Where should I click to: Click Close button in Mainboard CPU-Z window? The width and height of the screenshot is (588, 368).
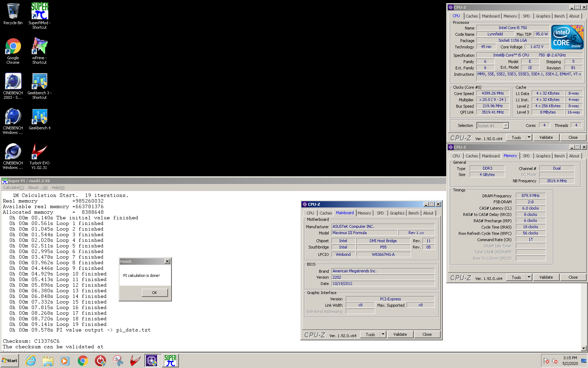[427, 334]
